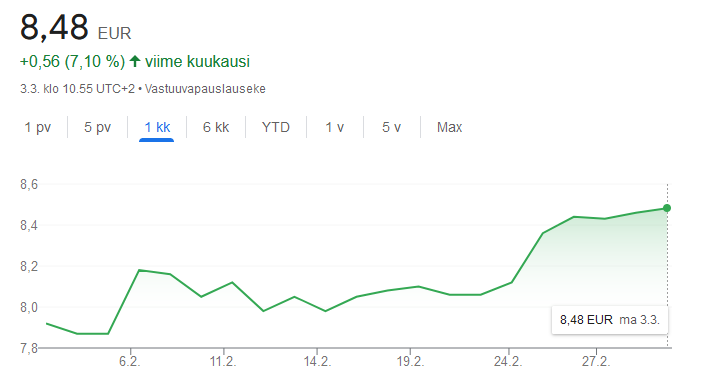Click the large 8,48 price figure

(x=54, y=28)
